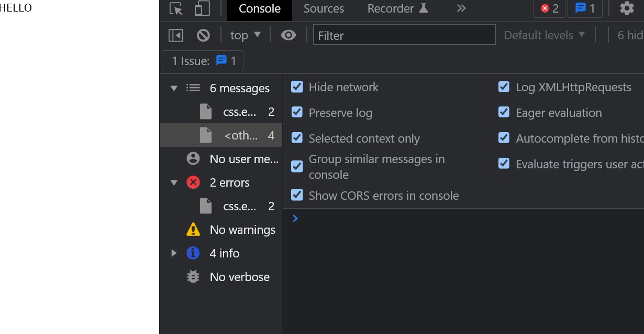Image resolution: width=644 pixels, height=334 pixels.
Task: Hide the console sidebar panel icon
Action: [x=176, y=35]
